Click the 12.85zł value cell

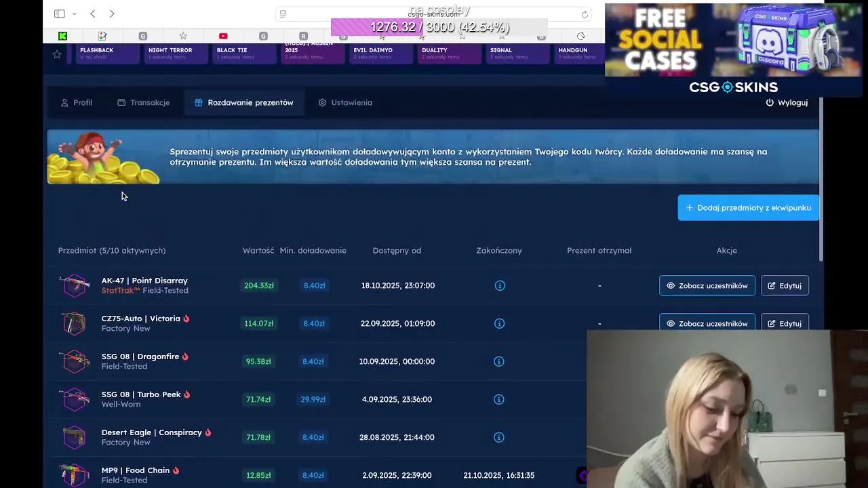(x=258, y=475)
